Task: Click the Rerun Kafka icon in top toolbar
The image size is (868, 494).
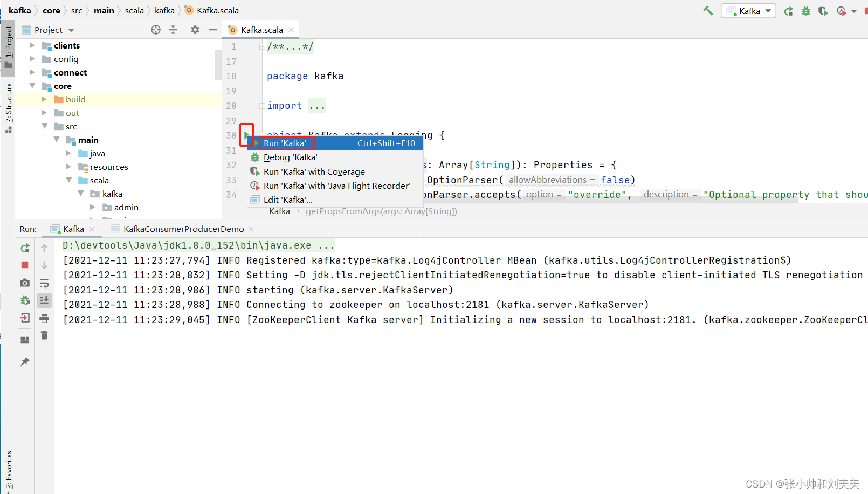Action: pyautogui.click(x=788, y=11)
